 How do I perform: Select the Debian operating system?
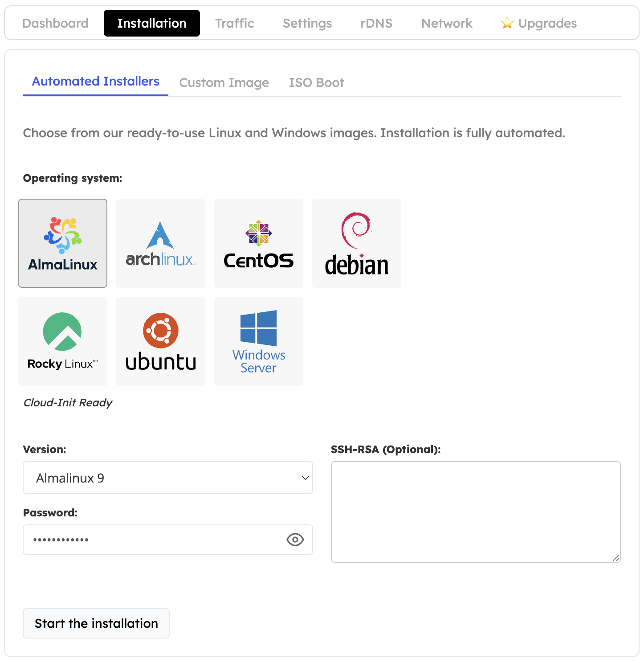[x=356, y=243]
